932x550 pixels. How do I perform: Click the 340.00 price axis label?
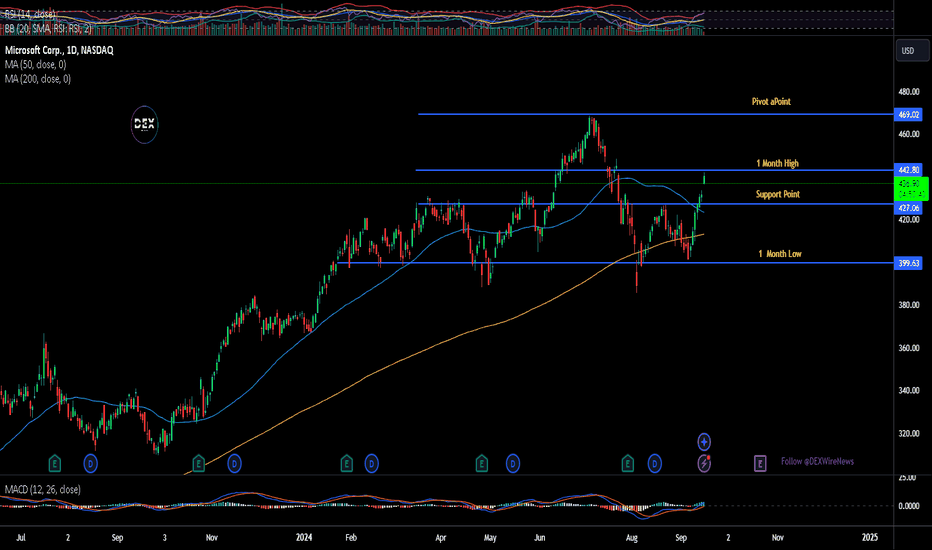[x=909, y=391]
